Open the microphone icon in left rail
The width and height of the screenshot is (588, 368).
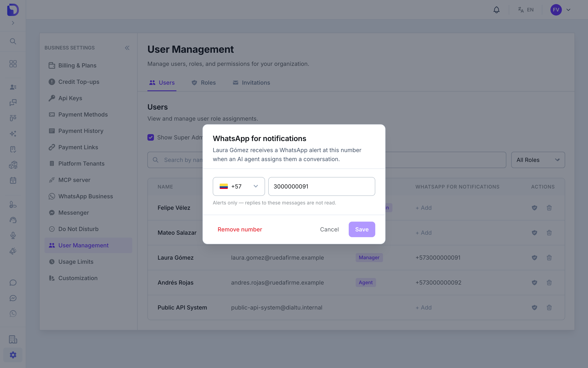coord(13,235)
